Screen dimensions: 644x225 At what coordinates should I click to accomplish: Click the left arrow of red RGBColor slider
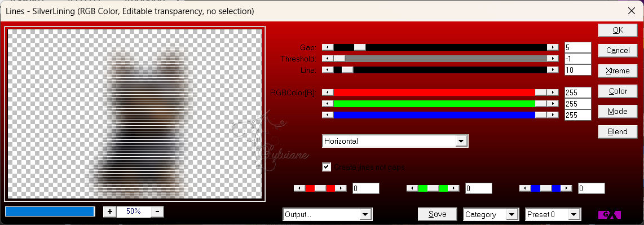coord(328,92)
